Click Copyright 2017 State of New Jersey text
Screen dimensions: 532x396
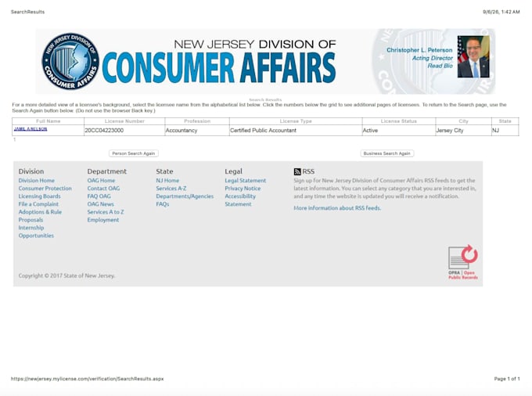tap(66, 275)
